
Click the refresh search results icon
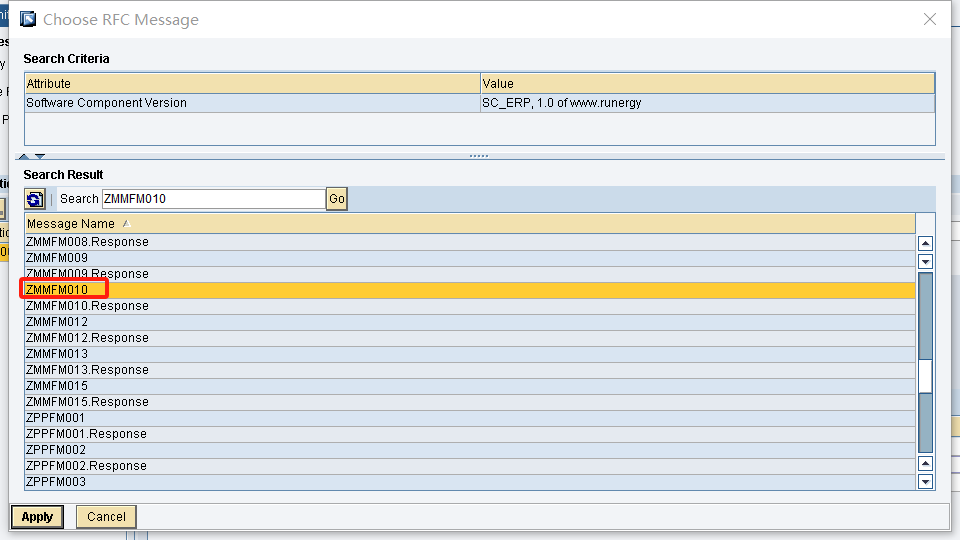pyautogui.click(x=35, y=199)
